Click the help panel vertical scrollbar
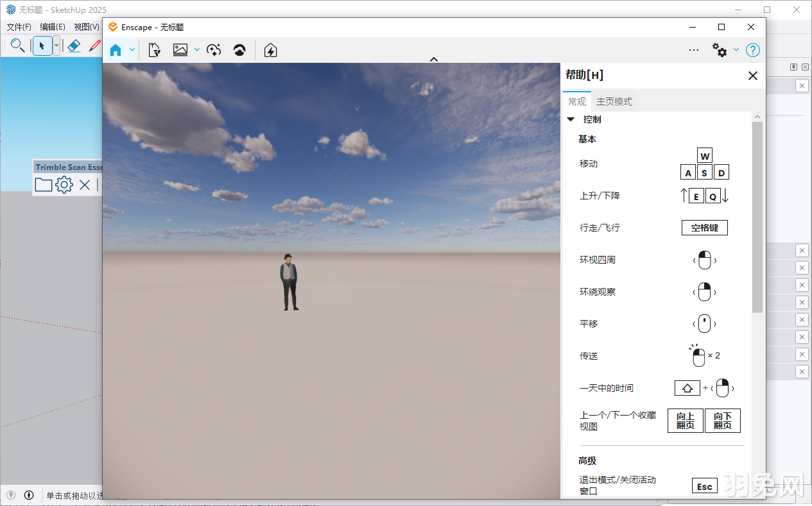812x506 pixels. (757, 218)
